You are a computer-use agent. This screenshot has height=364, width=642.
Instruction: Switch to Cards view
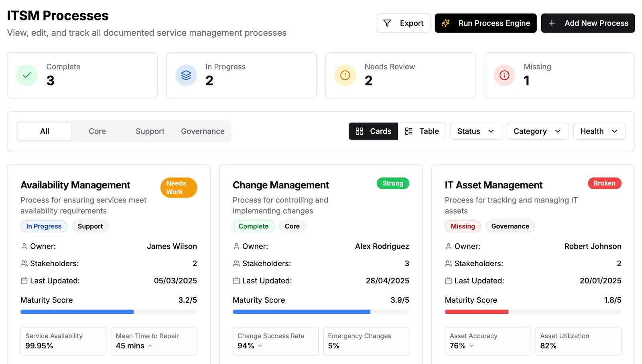click(x=373, y=131)
